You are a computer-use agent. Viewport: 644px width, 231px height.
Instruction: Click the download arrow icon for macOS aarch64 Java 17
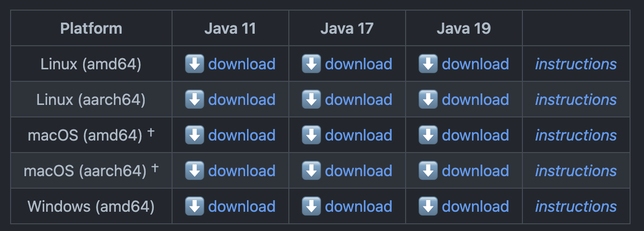point(311,170)
